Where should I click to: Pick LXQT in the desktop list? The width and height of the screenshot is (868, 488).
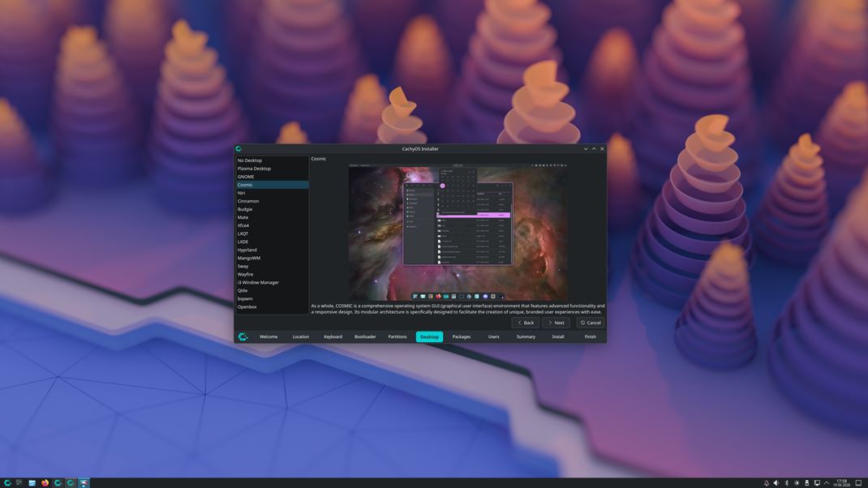(273, 233)
